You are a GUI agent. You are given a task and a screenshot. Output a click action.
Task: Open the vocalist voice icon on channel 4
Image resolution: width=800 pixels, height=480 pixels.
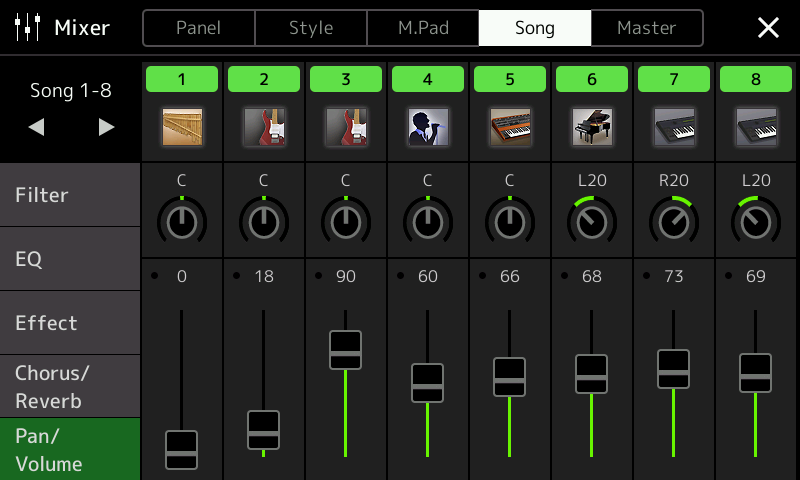click(x=428, y=127)
